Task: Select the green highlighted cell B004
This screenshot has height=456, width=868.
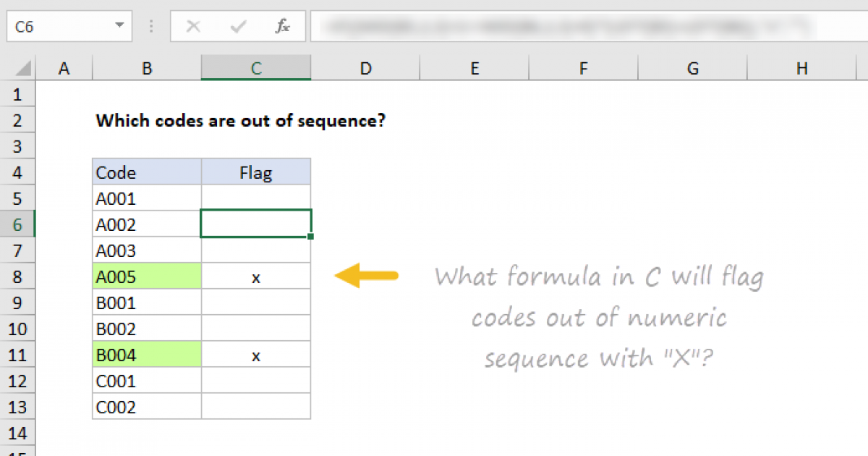Action: (x=146, y=355)
